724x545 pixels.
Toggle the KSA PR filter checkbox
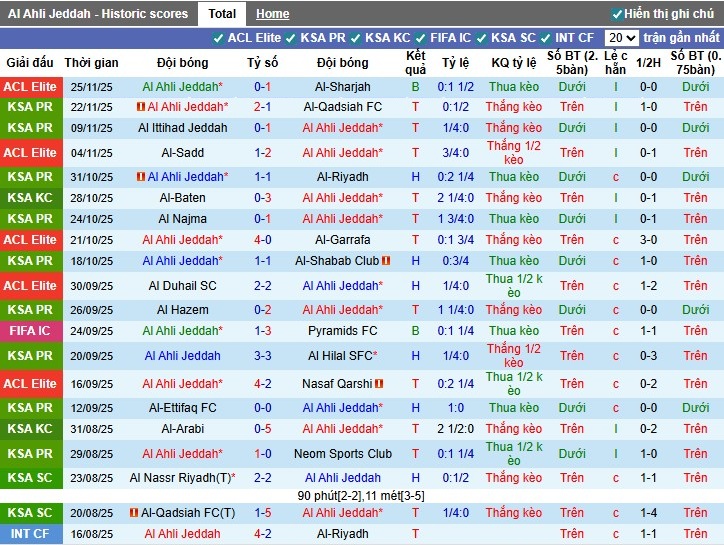(292, 38)
